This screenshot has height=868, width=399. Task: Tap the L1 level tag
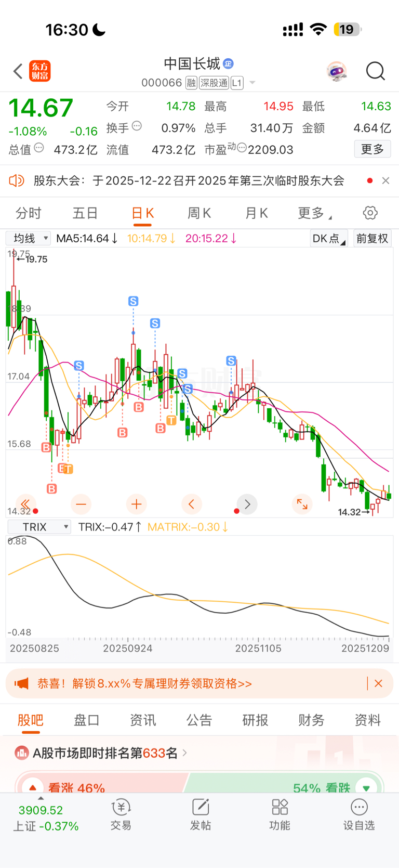tap(237, 83)
